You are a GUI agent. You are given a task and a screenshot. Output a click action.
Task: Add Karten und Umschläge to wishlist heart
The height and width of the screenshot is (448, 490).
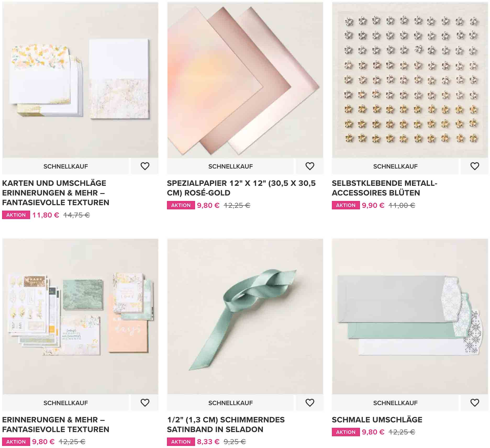pos(145,166)
